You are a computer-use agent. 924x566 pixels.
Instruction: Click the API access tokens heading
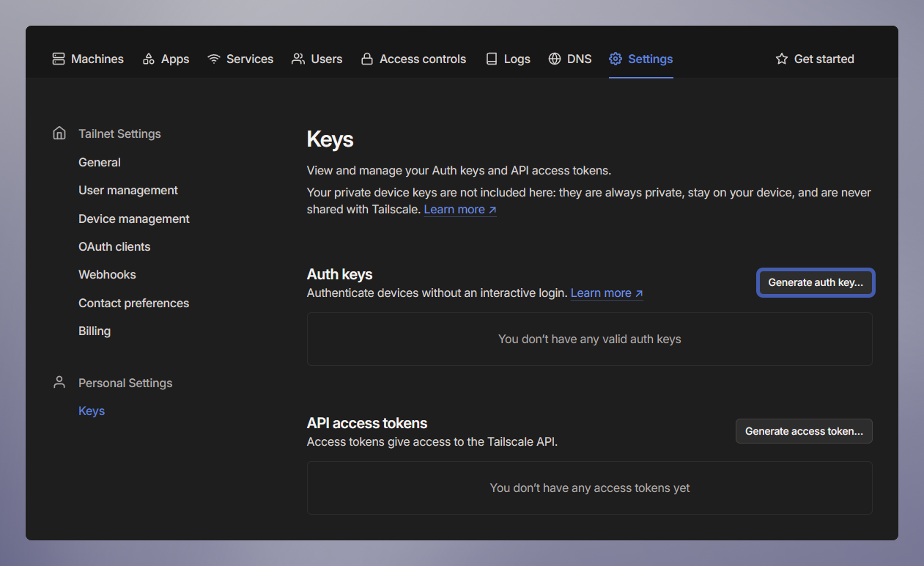click(367, 423)
